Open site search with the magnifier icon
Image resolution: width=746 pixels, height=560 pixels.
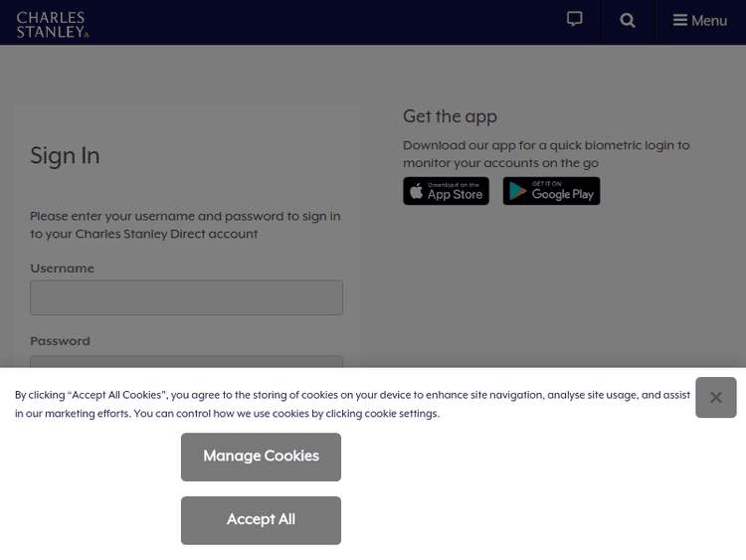click(628, 21)
